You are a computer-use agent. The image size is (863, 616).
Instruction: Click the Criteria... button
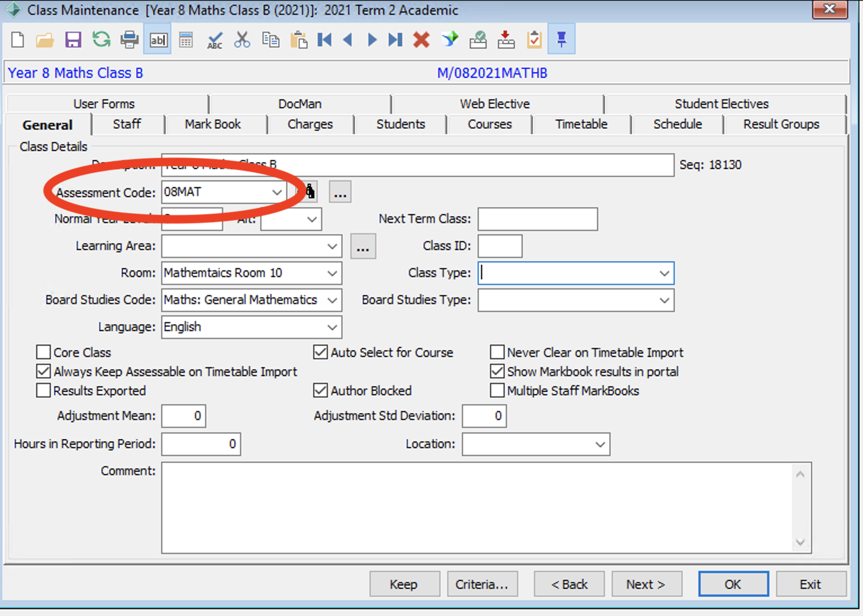click(x=482, y=584)
